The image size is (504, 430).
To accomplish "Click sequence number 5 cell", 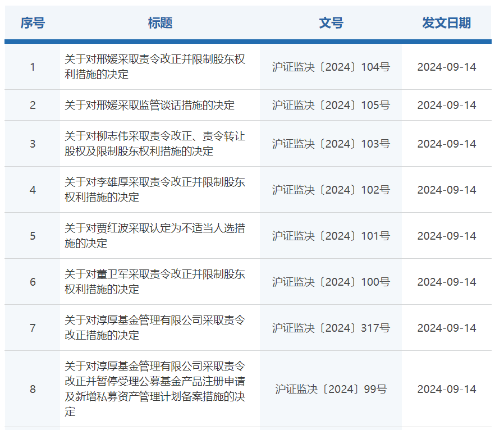I will [x=33, y=236].
